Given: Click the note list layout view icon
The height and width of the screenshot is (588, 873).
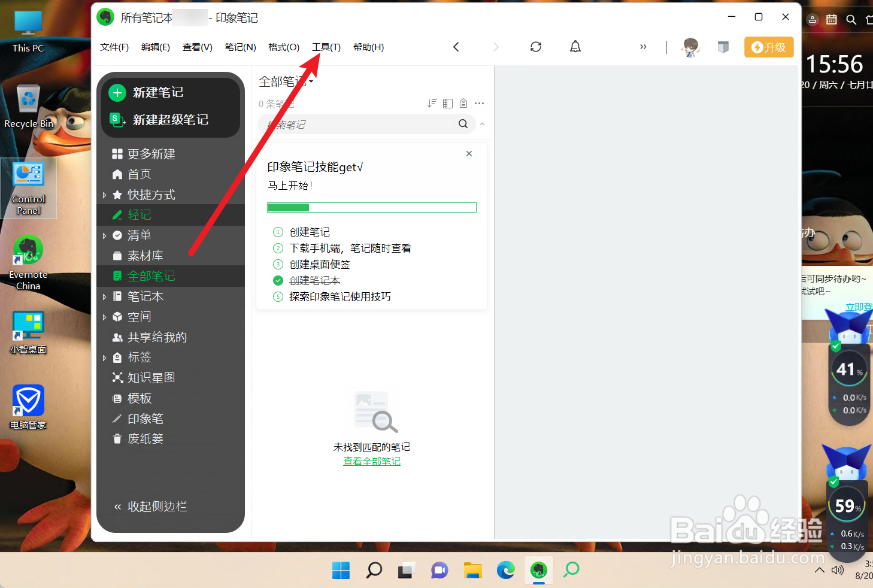Looking at the screenshot, I should (448, 104).
